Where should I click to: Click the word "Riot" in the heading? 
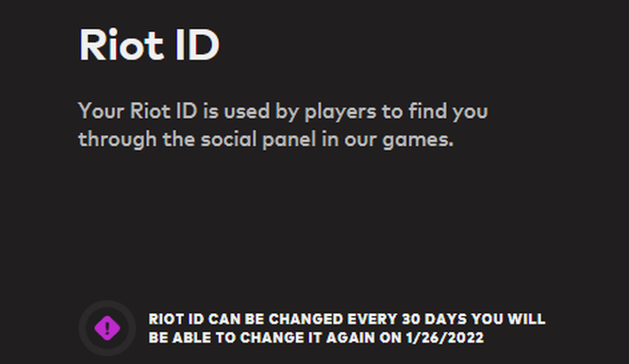(x=121, y=45)
